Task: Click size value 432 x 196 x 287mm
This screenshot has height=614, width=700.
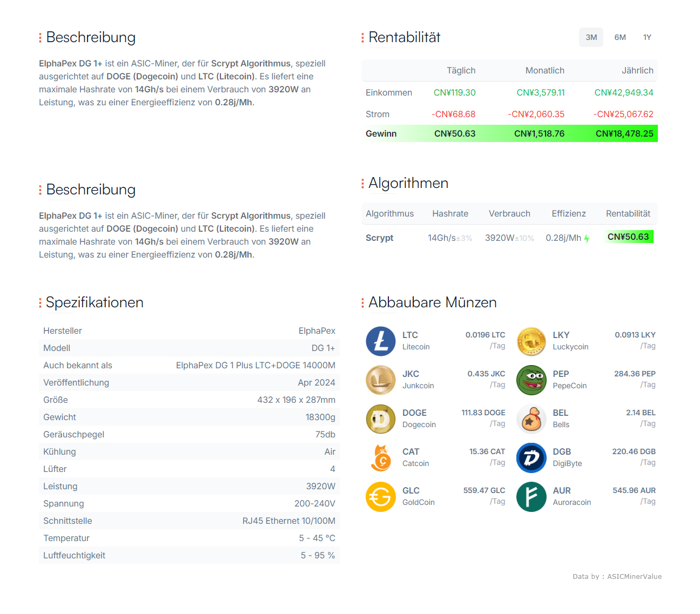Action: click(296, 400)
